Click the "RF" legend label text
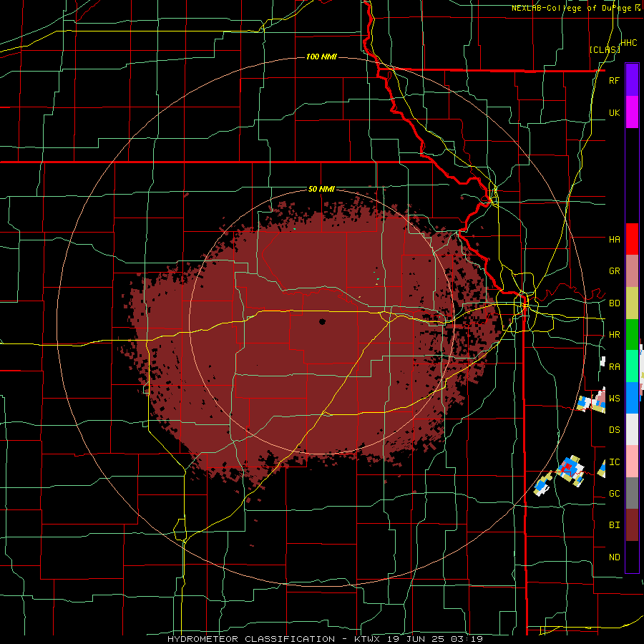This screenshot has width=644, height=644. pos(614,80)
